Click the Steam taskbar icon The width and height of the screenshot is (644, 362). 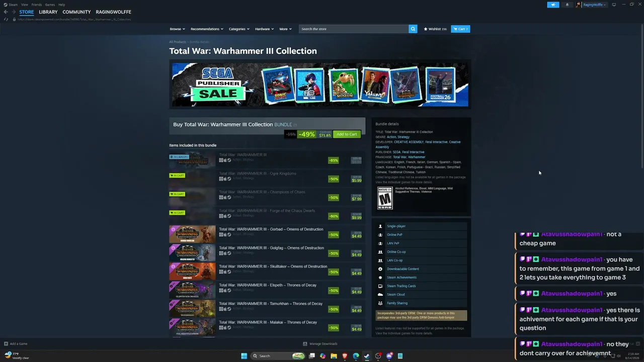[367, 356]
